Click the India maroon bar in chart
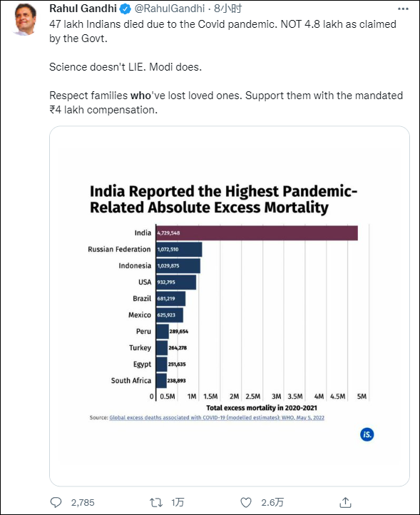The width and height of the screenshot is (420, 515). coord(257,233)
